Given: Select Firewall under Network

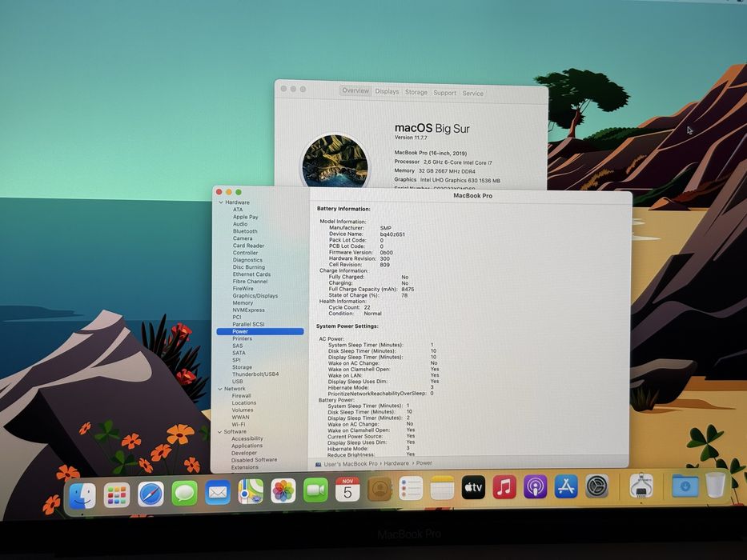Looking at the screenshot, I should click(241, 395).
